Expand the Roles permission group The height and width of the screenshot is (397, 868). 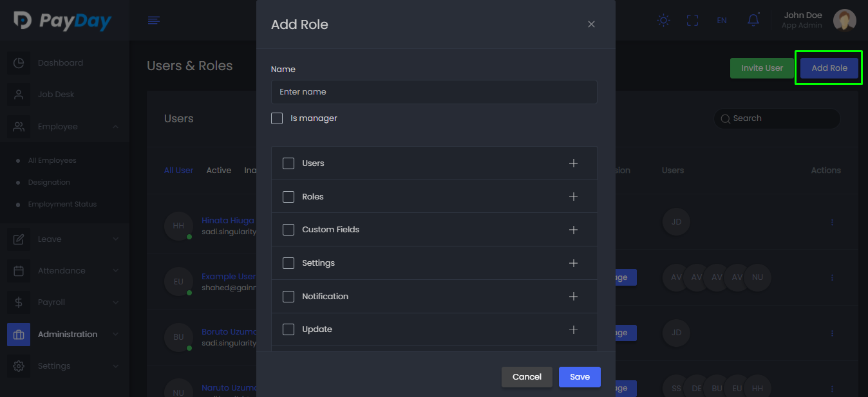point(573,197)
